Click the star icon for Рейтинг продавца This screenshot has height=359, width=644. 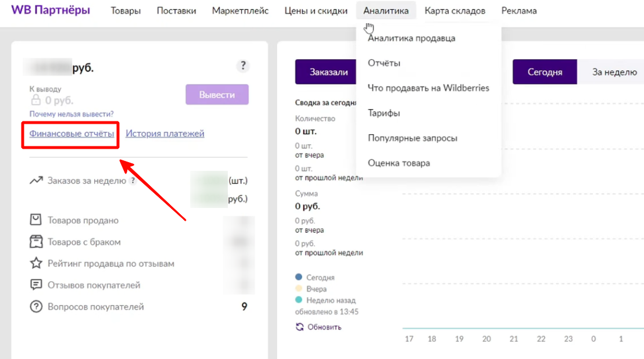coord(36,263)
